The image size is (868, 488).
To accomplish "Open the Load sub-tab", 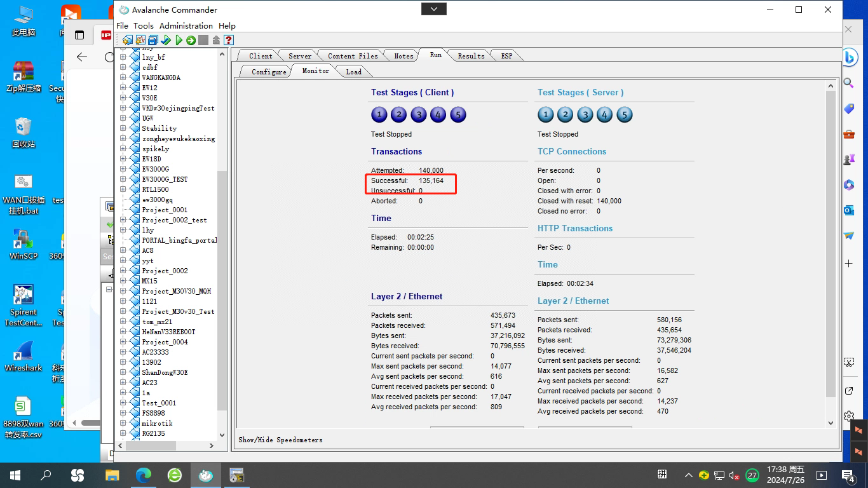I will pos(354,72).
